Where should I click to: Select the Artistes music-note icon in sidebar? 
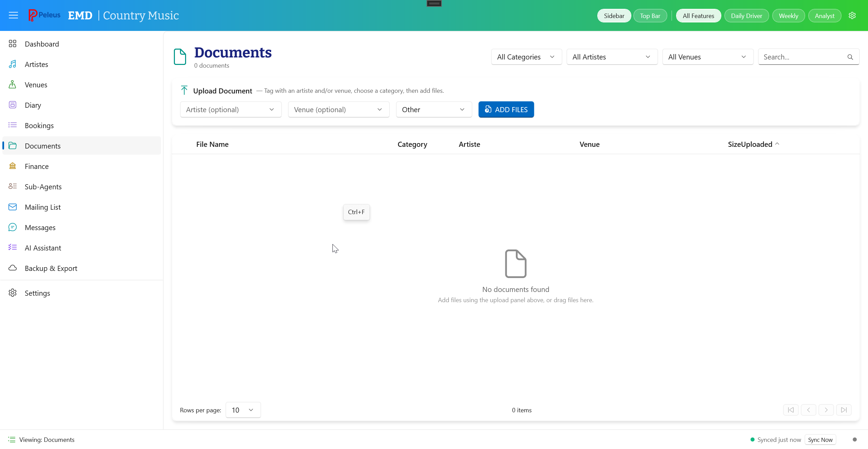13,64
